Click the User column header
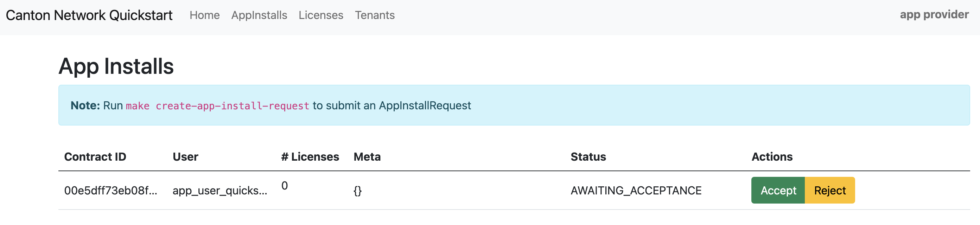This screenshot has height=225, width=980. tap(185, 156)
